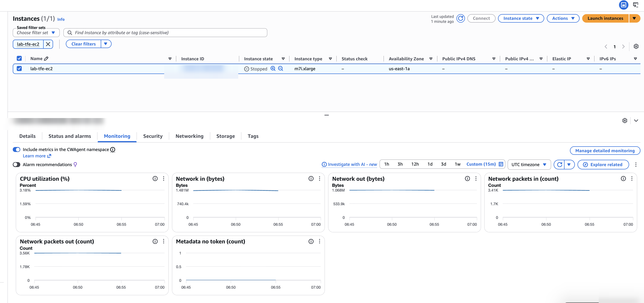Click the alarm recommendations lightbulb icon
This screenshot has height=303, width=644.
pyautogui.click(x=75, y=164)
